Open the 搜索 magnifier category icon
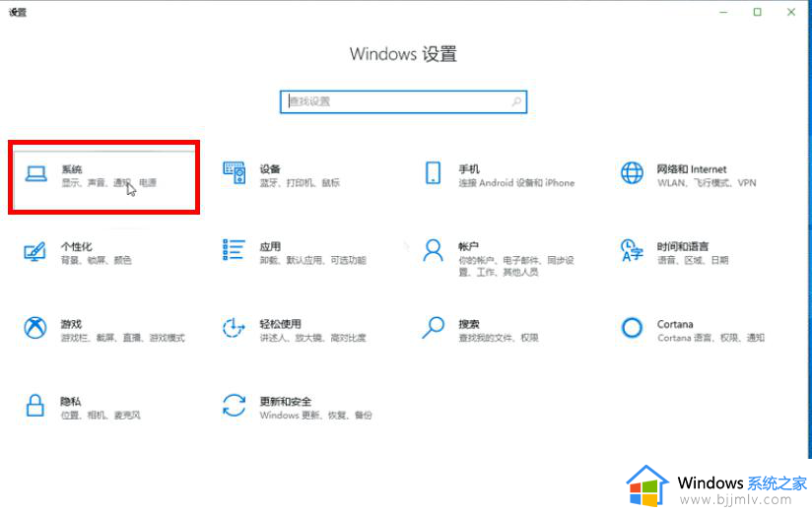The image size is (812, 513). pos(433,328)
